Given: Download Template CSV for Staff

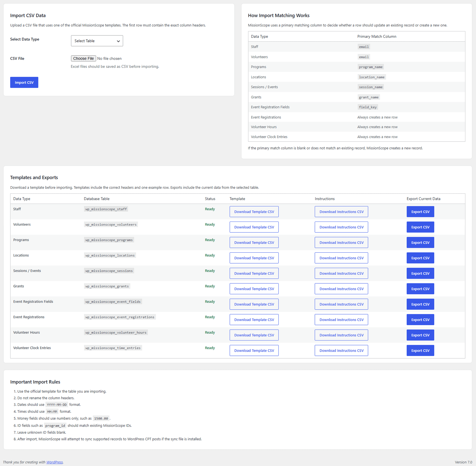Looking at the screenshot, I should (254, 212).
